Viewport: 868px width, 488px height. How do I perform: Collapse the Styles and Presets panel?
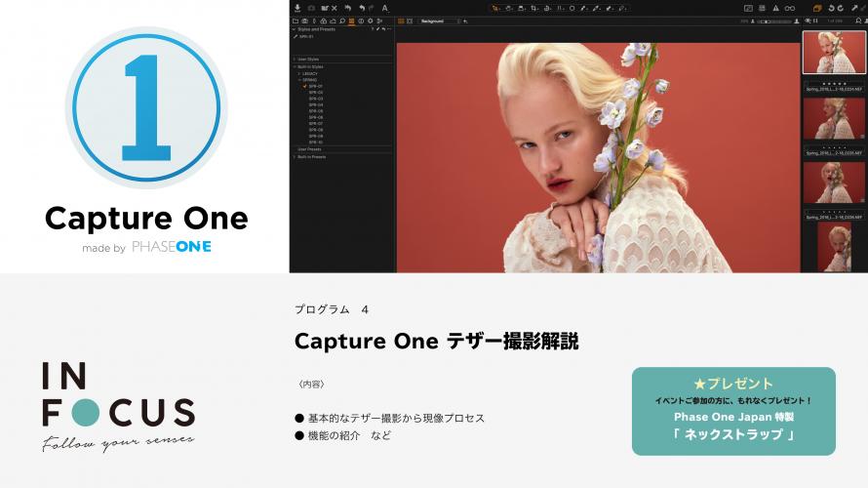[x=294, y=29]
